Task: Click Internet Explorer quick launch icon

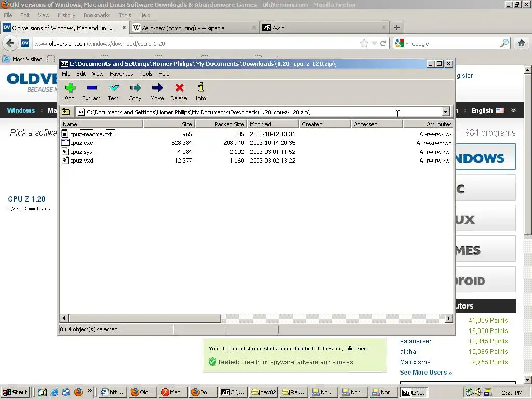Action: (54, 392)
